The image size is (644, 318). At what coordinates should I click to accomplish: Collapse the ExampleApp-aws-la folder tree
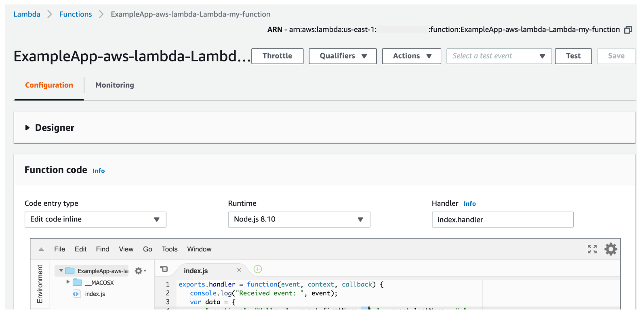[61, 270]
